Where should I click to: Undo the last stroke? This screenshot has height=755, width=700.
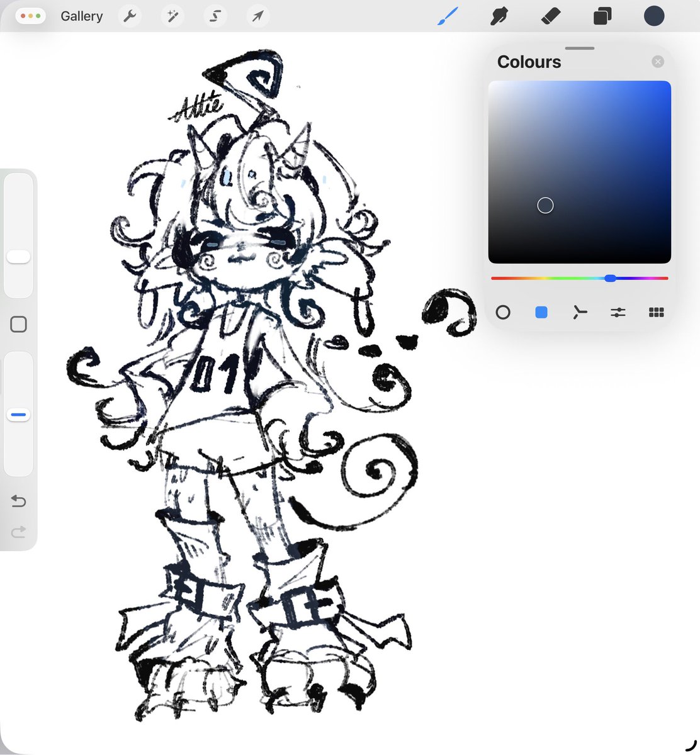19,501
